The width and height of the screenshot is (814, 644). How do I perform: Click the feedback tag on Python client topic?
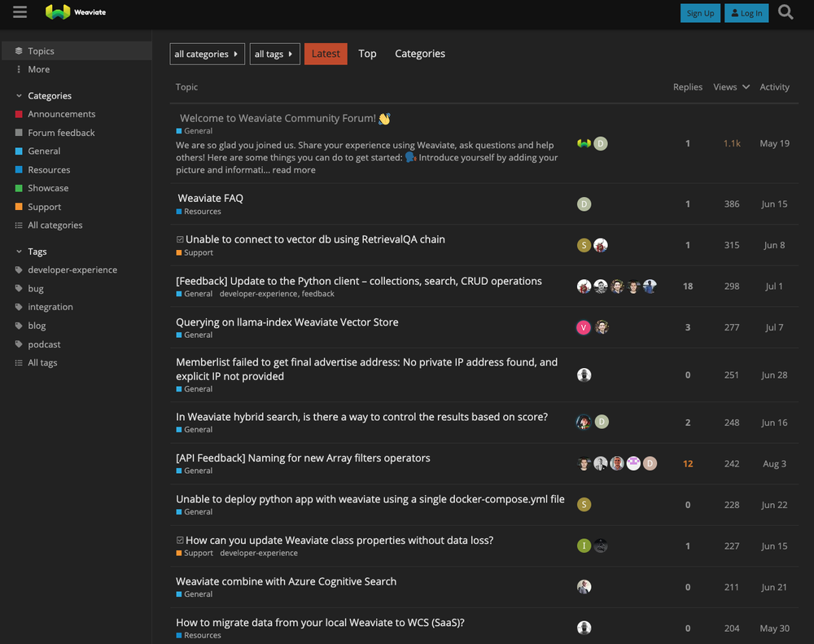click(317, 294)
